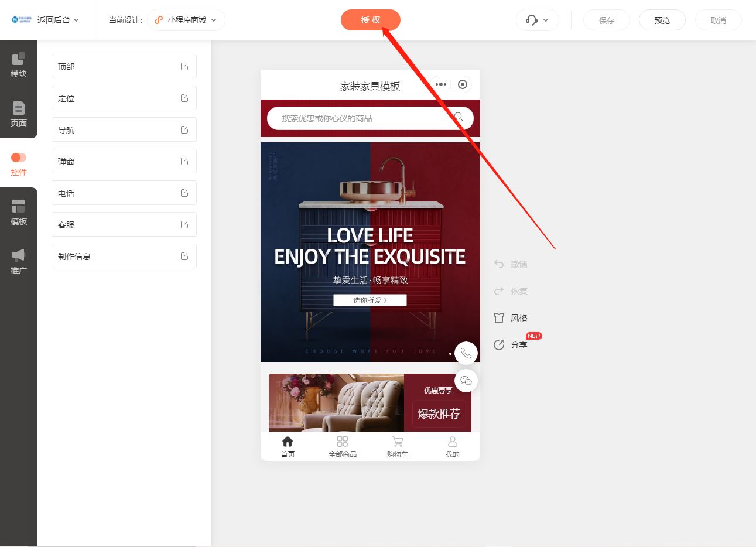The width and height of the screenshot is (756, 547).
Task: Open the 风格 style option
Action: pyautogui.click(x=511, y=318)
